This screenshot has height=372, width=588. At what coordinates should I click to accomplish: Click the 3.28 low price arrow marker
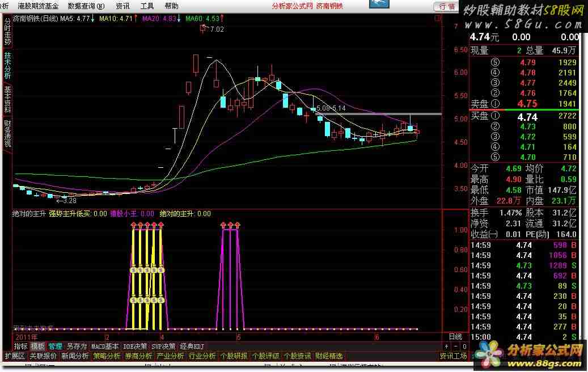pos(58,200)
